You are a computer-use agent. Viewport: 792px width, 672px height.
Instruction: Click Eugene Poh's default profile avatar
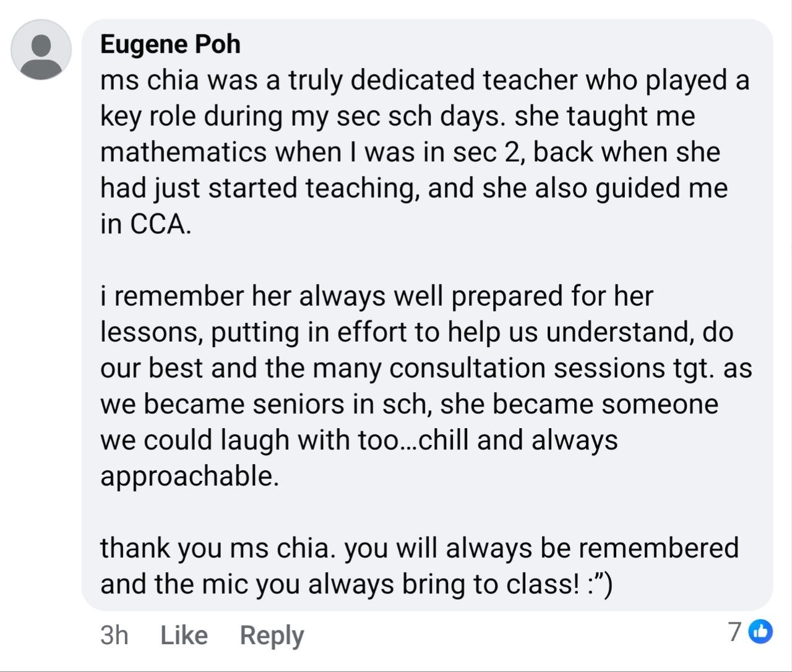(x=41, y=50)
